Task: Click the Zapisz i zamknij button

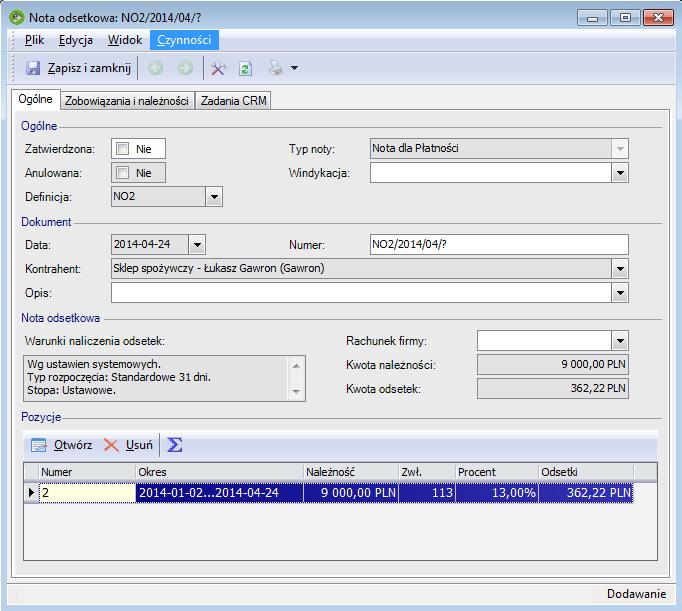Action: 78,68
